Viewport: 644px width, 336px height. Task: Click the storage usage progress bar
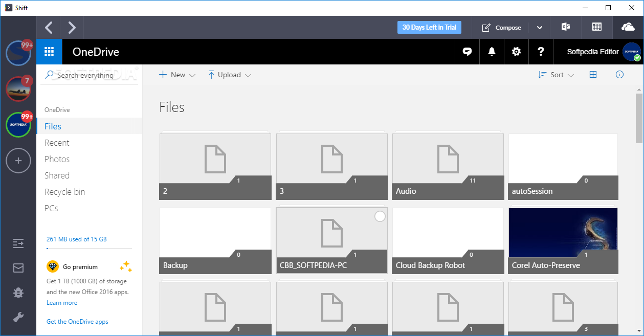(x=89, y=248)
